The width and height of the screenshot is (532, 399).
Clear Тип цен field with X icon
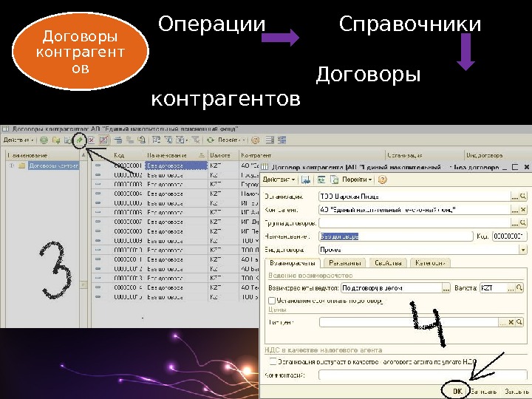tap(511, 322)
